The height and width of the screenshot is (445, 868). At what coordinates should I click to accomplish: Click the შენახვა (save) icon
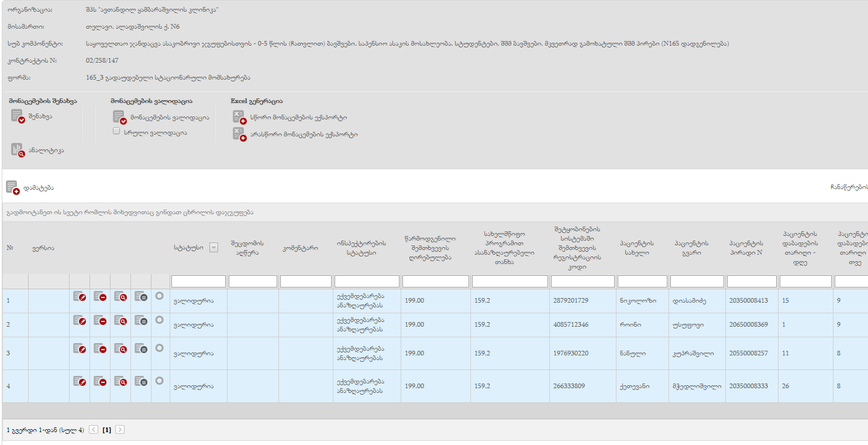click(18, 116)
